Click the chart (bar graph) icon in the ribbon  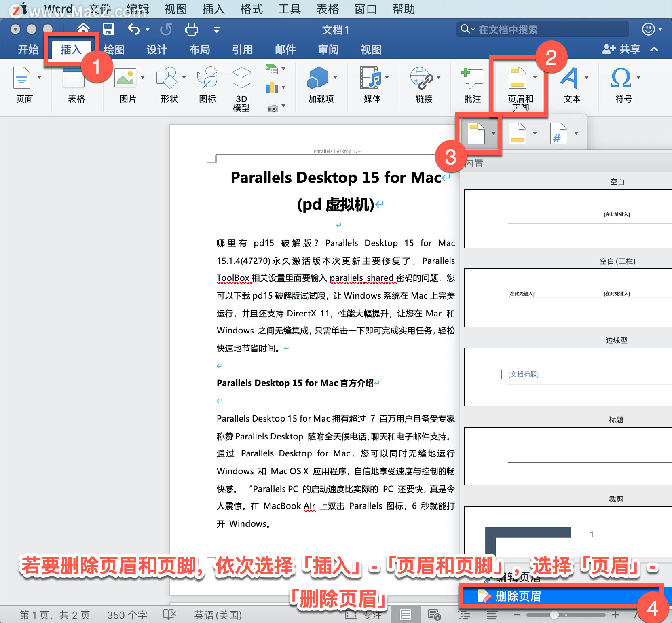click(x=272, y=87)
